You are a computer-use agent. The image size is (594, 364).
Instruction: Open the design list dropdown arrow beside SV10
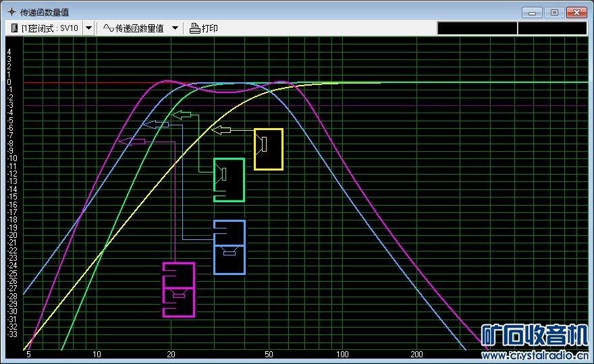click(88, 28)
